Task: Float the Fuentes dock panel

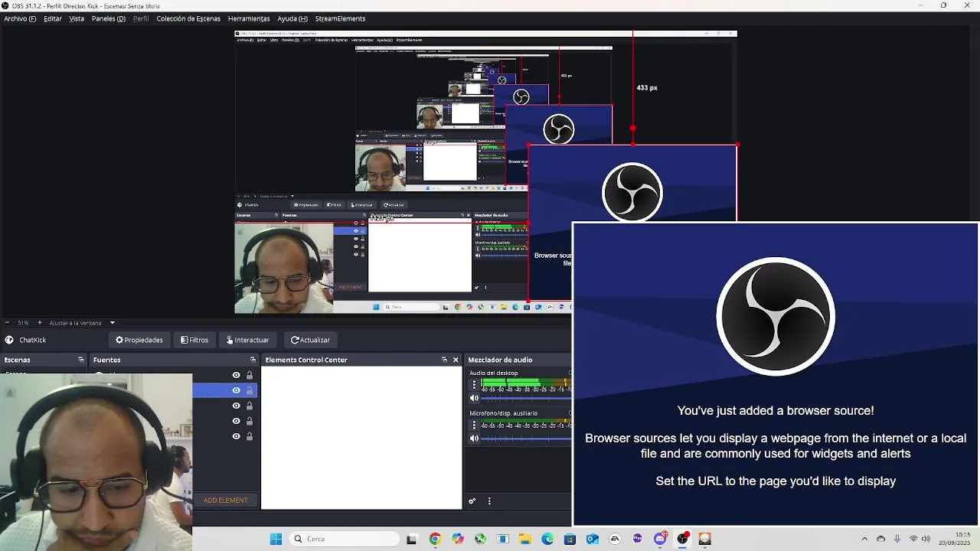Action: pyautogui.click(x=253, y=360)
